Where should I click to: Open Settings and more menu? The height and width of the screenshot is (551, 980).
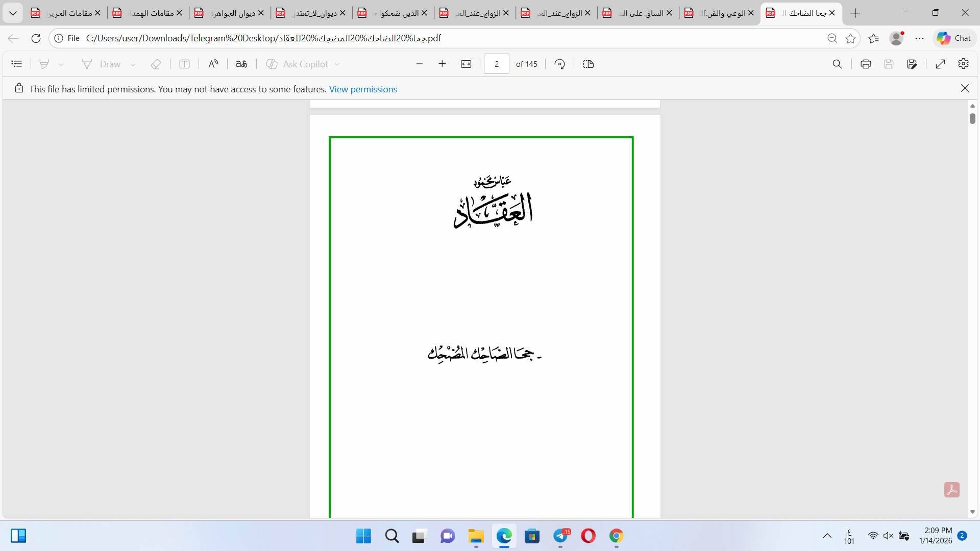pyautogui.click(x=920, y=38)
